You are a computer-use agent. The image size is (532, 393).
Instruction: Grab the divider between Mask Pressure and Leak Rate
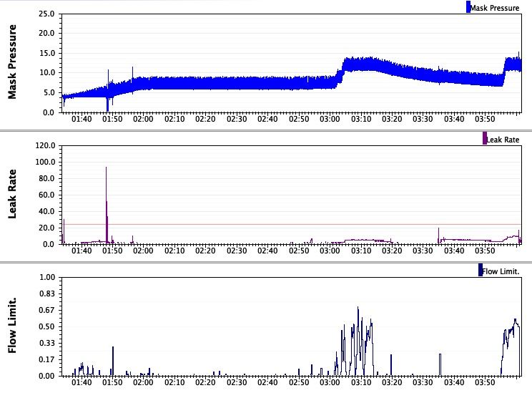pyautogui.click(x=266, y=130)
